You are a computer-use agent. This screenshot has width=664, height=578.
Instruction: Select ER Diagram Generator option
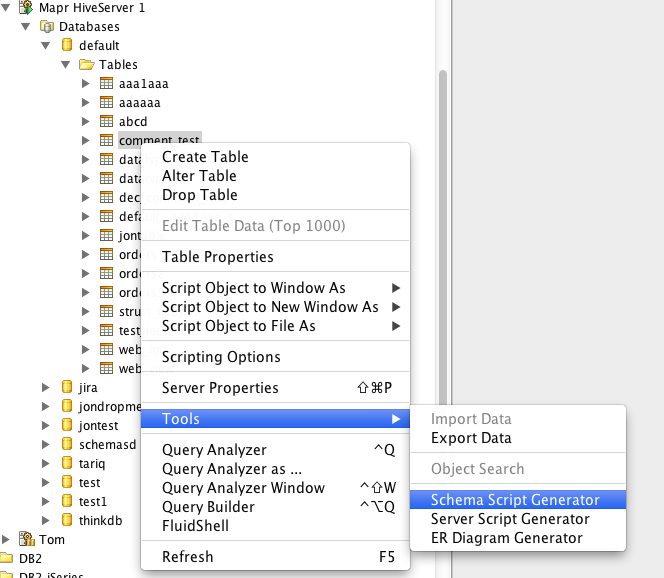(x=506, y=538)
